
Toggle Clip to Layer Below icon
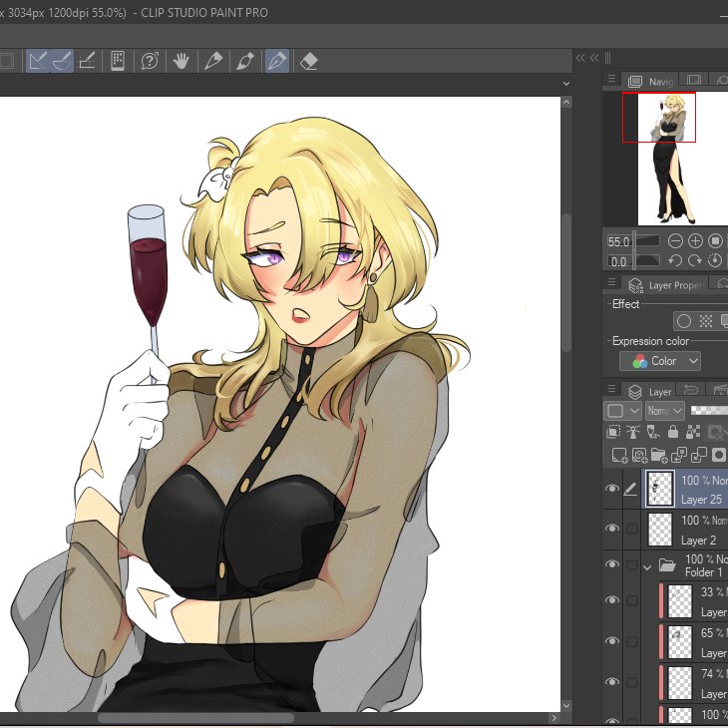(613, 432)
